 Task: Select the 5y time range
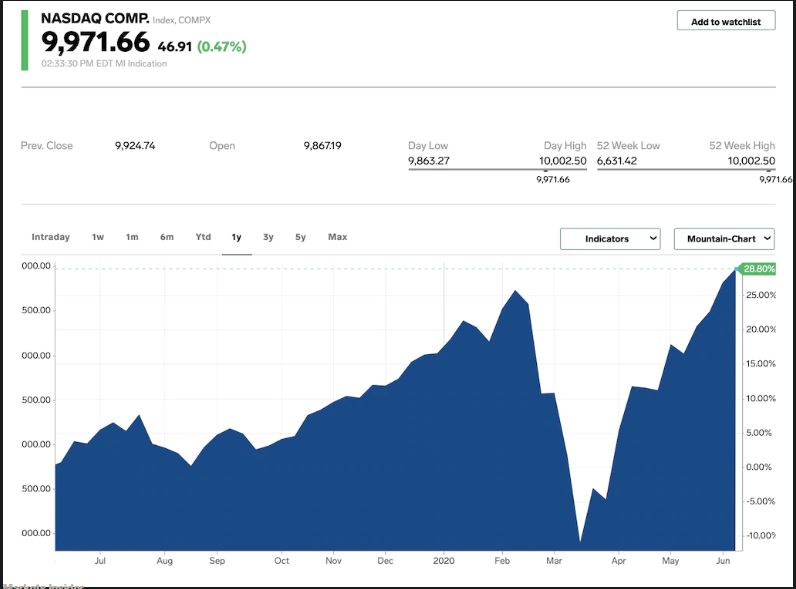[301, 237]
